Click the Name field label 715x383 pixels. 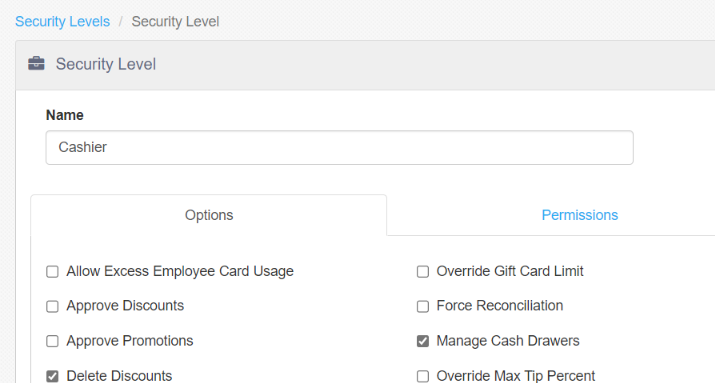coord(65,115)
